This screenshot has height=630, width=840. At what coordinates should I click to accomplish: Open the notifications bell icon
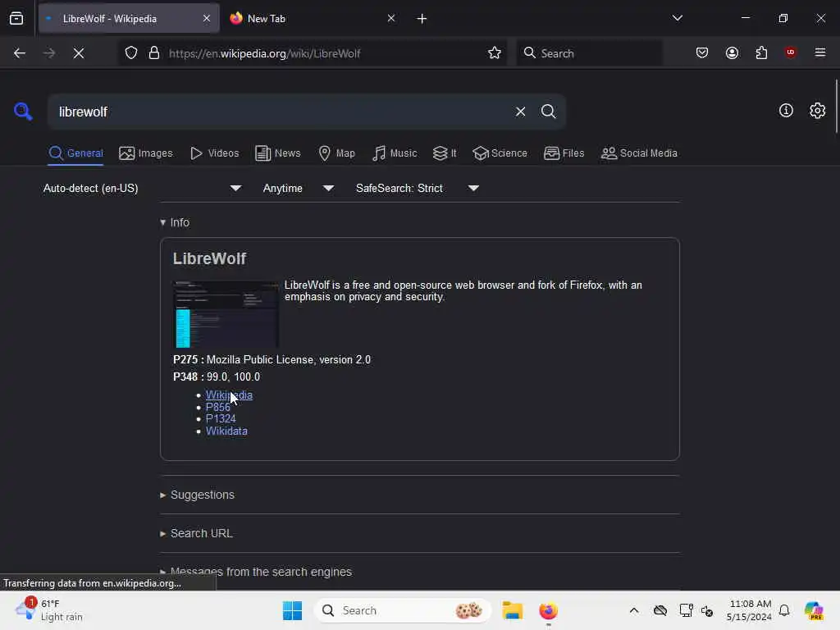(783, 610)
